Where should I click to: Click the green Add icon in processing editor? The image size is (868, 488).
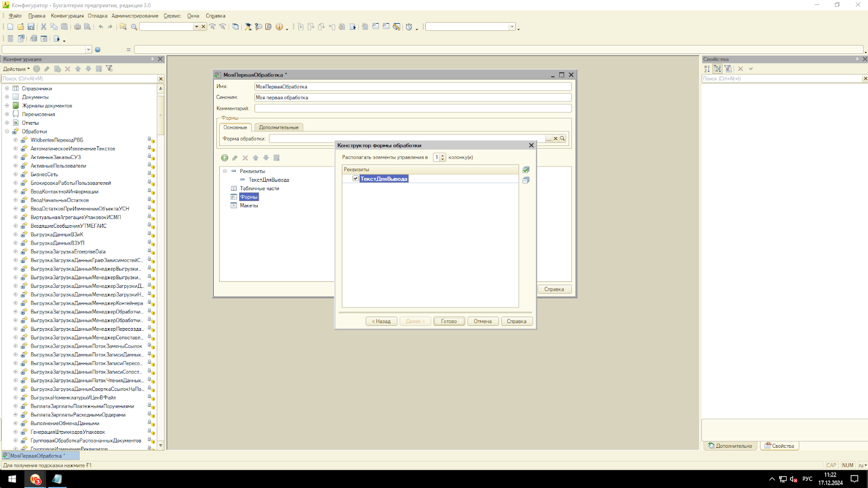point(225,158)
